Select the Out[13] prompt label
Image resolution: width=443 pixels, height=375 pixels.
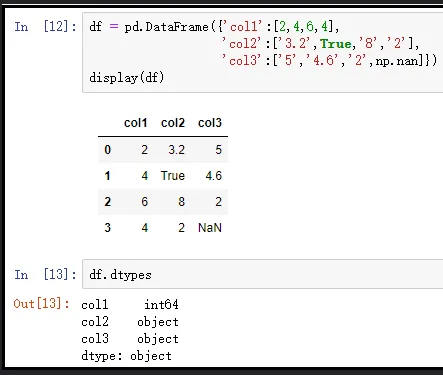pyautogui.click(x=42, y=304)
